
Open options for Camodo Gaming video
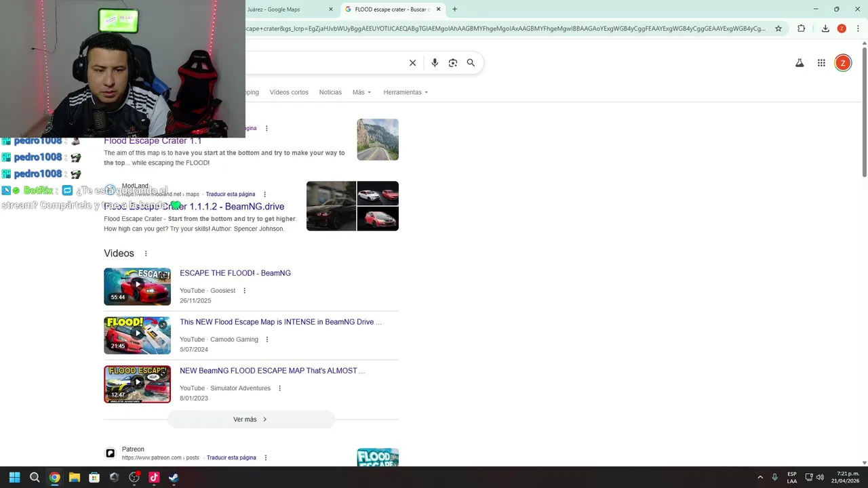coord(267,340)
